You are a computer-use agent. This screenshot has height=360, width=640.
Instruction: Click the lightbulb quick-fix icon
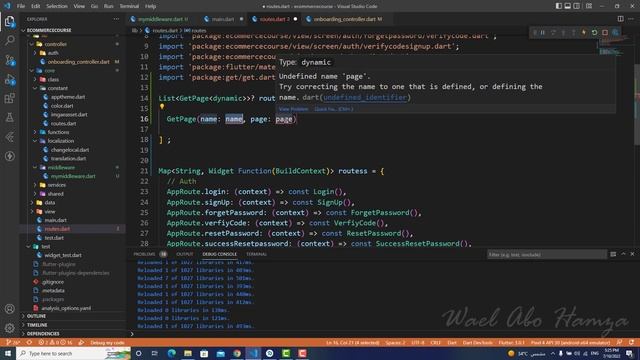[x=162, y=107]
